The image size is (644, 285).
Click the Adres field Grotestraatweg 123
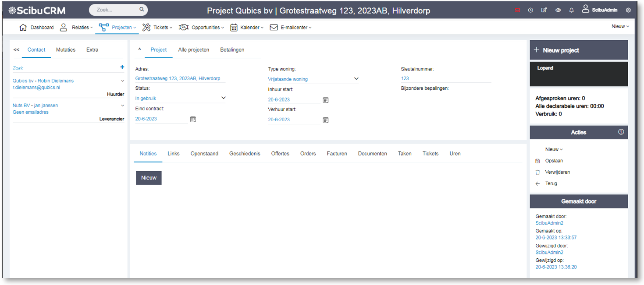[180, 78]
